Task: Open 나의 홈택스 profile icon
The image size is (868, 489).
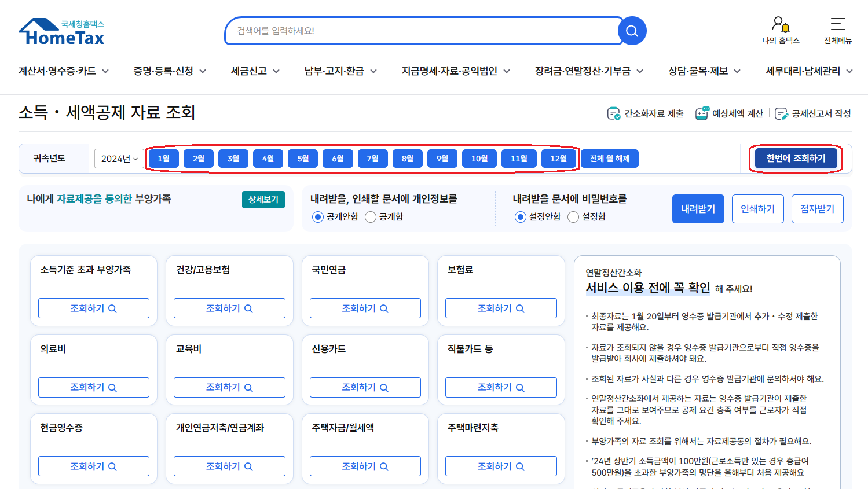Action: (781, 24)
